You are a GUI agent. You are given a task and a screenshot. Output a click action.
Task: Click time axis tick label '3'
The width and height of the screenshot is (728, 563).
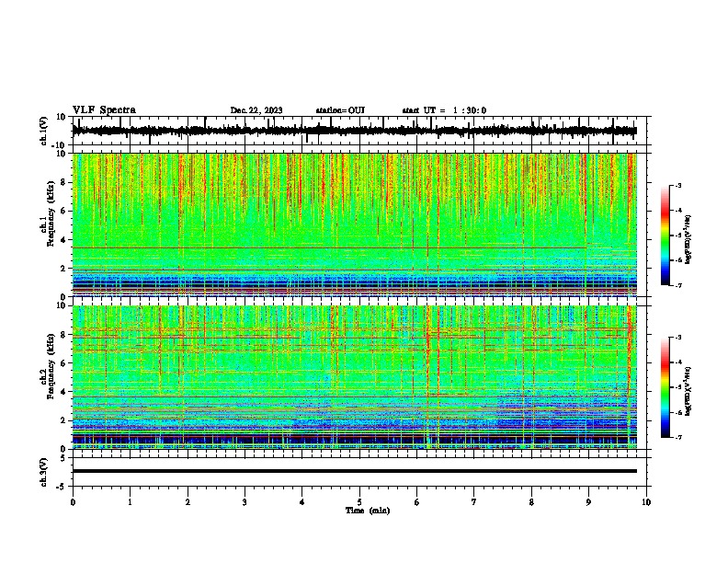(x=245, y=502)
